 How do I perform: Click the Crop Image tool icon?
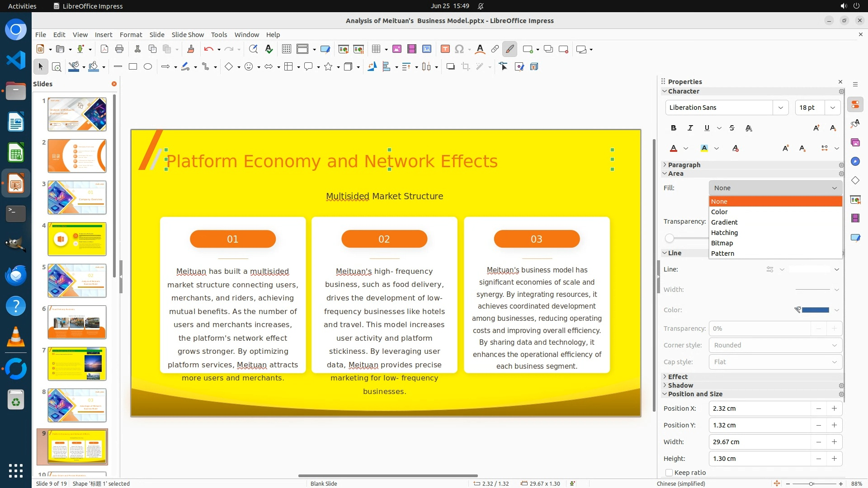pos(465,67)
